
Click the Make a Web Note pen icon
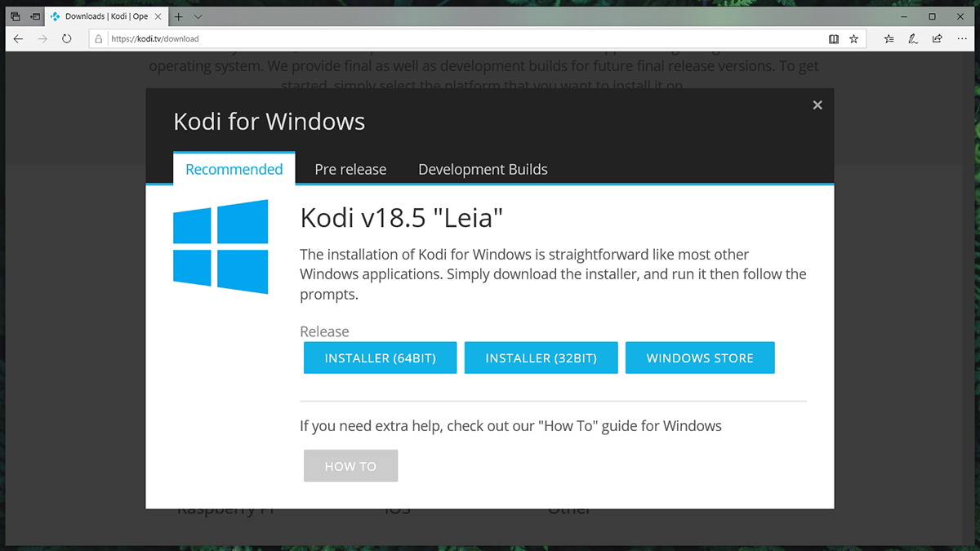click(x=912, y=38)
